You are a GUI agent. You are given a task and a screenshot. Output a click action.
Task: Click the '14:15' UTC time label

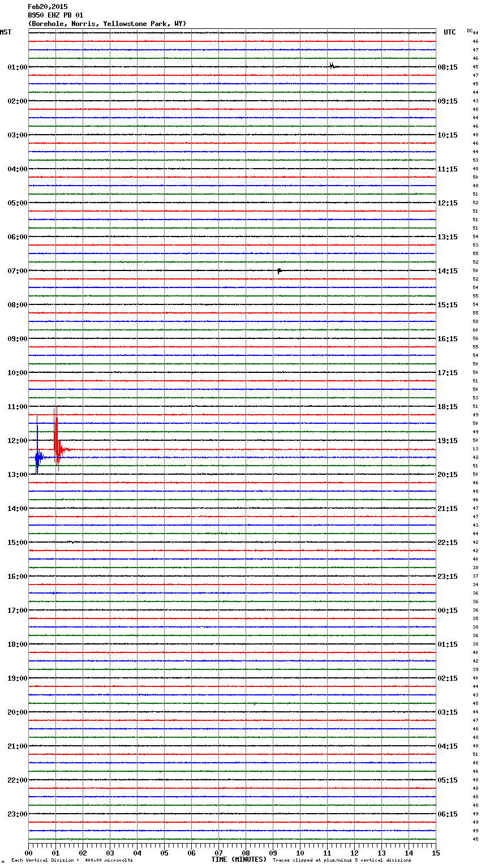(x=448, y=271)
